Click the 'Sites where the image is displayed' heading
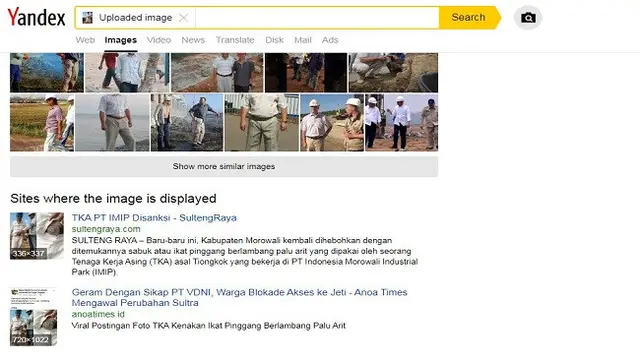The width and height of the screenshot is (640, 360). coord(113,199)
